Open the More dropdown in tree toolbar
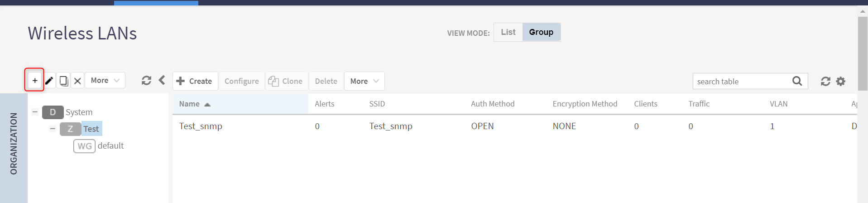The width and height of the screenshot is (868, 203). click(105, 81)
